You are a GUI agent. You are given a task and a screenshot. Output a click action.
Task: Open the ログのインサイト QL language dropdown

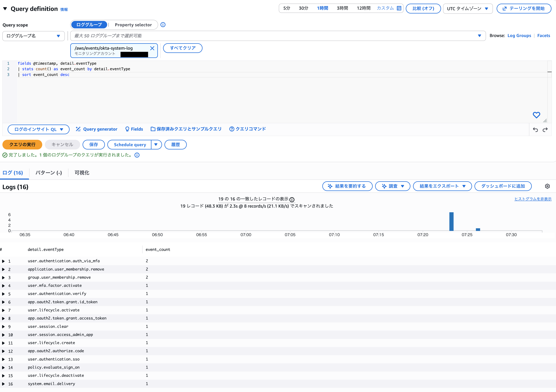tap(38, 129)
